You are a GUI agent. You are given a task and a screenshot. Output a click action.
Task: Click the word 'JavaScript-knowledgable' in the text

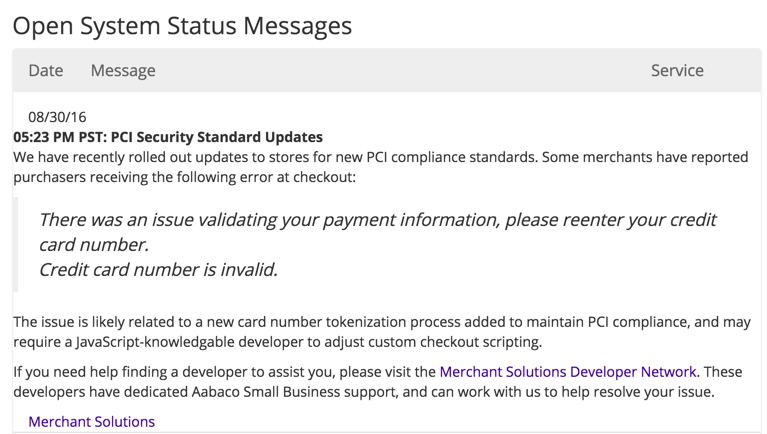[155, 342]
